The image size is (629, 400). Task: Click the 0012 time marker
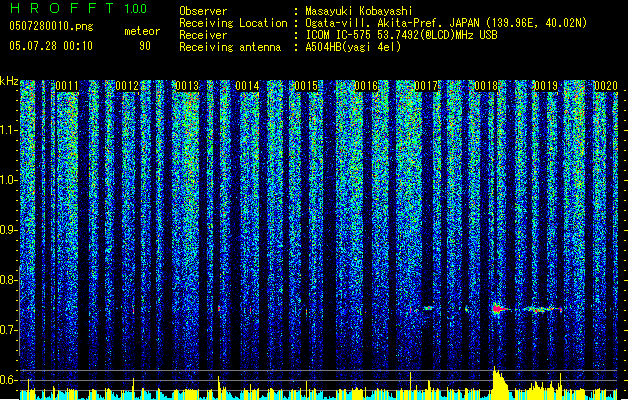[x=127, y=86]
